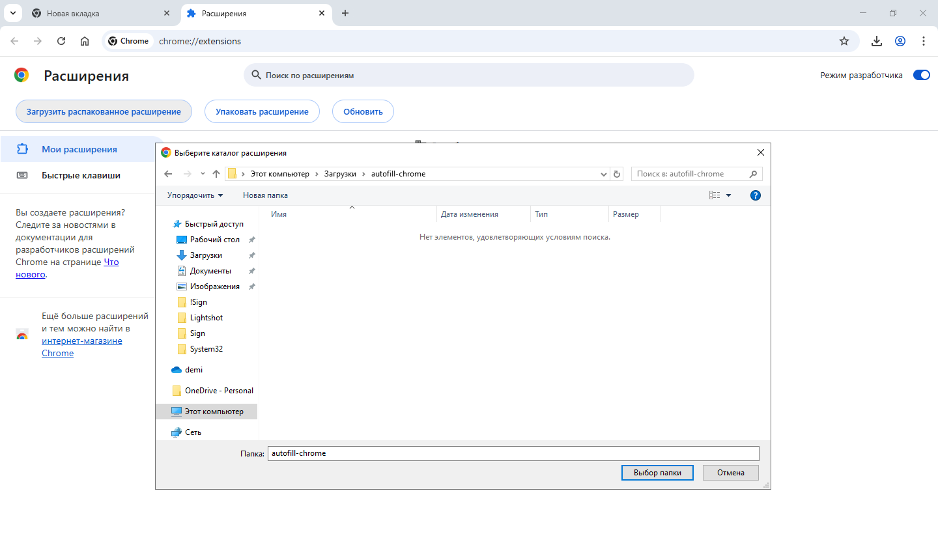Toggle the developer mode switch

click(921, 75)
